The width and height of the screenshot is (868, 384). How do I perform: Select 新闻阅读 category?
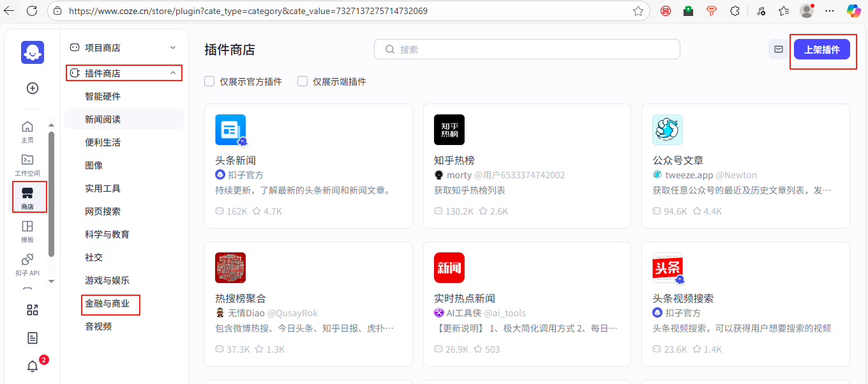point(124,119)
